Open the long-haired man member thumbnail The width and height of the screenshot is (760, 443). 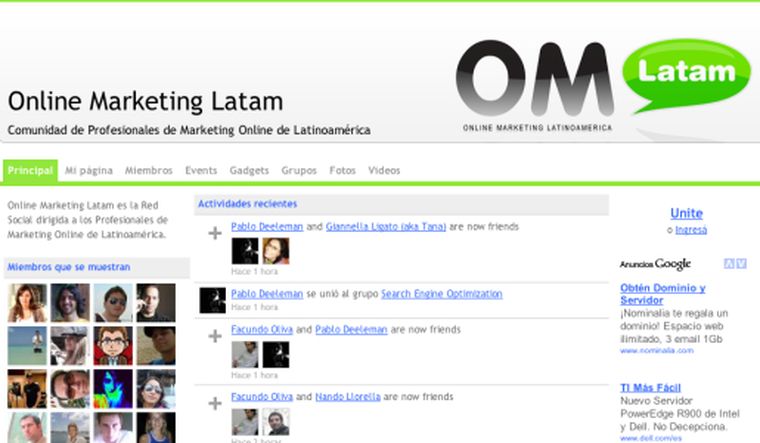coord(70,303)
